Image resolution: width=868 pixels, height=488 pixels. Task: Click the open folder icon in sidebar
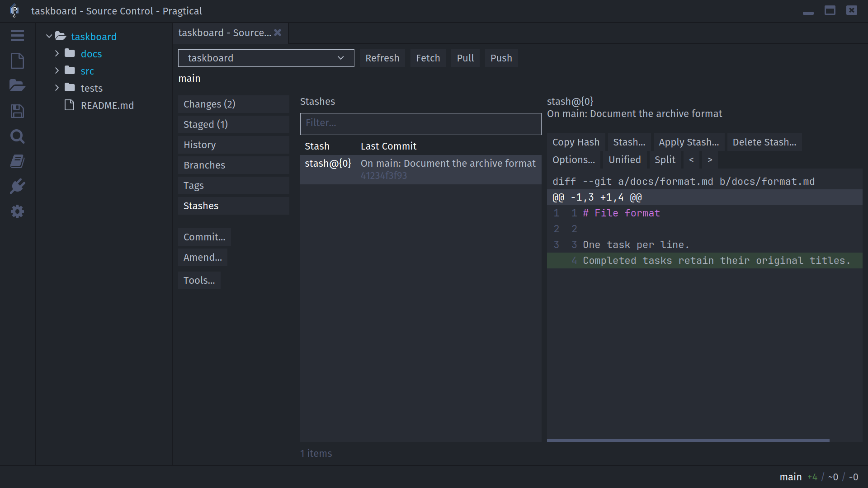pyautogui.click(x=17, y=85)
